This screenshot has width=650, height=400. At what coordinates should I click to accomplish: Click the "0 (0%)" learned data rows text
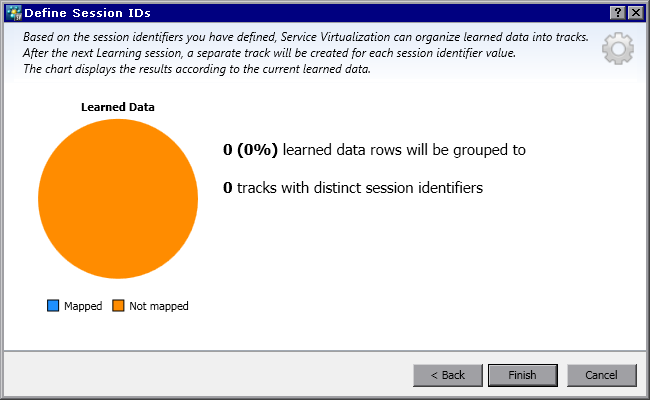coord(251,150)
